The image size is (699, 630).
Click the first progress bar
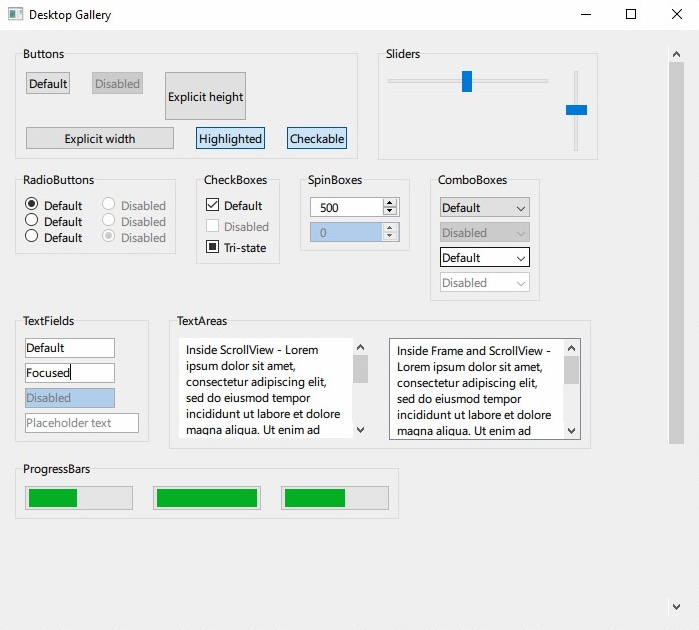(79, 498)
